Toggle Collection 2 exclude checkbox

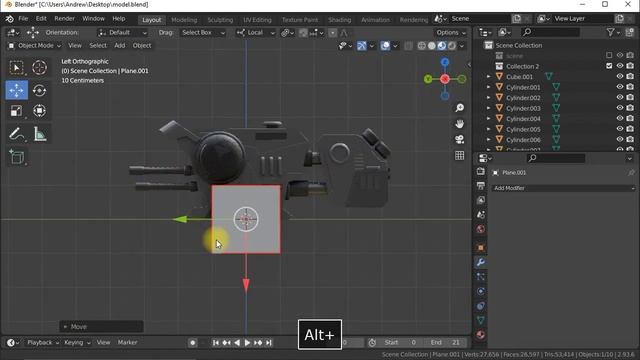pyautogui.click(x=609, y=66)
